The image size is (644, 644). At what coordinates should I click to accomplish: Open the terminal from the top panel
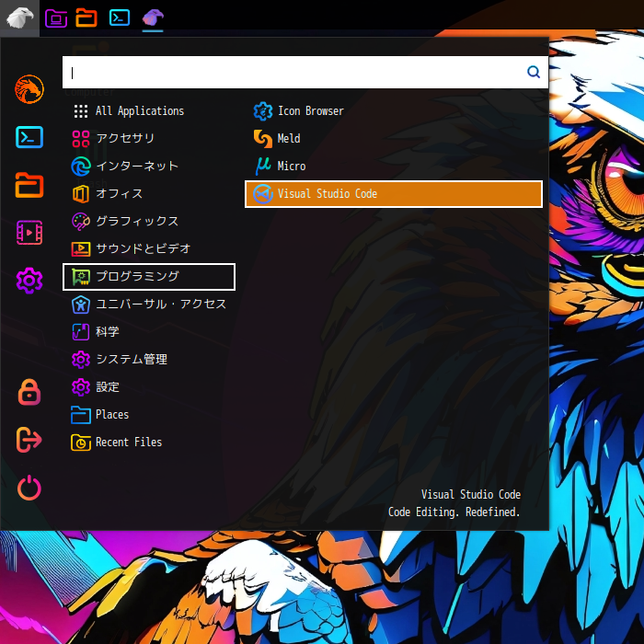pyautogui.click(x=119, y=17)
